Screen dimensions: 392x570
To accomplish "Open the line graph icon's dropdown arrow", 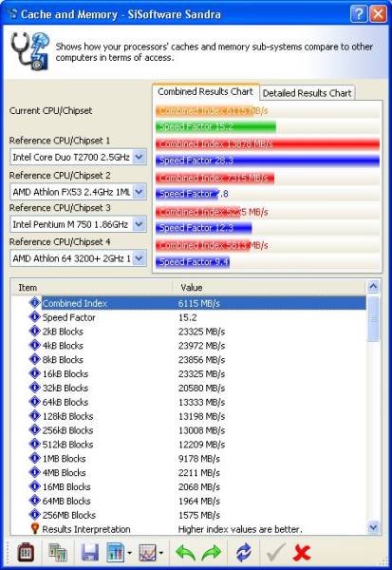I will [x=161, y=553].
